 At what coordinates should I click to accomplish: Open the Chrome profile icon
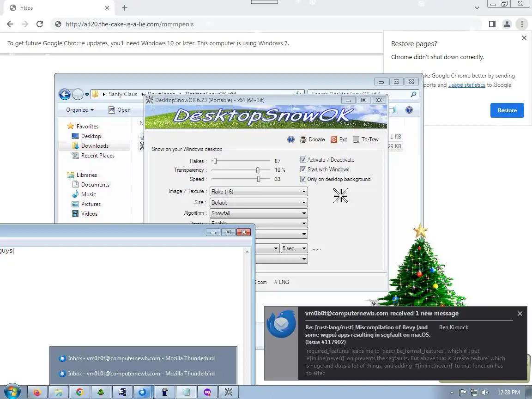click(x=507, y=24)
